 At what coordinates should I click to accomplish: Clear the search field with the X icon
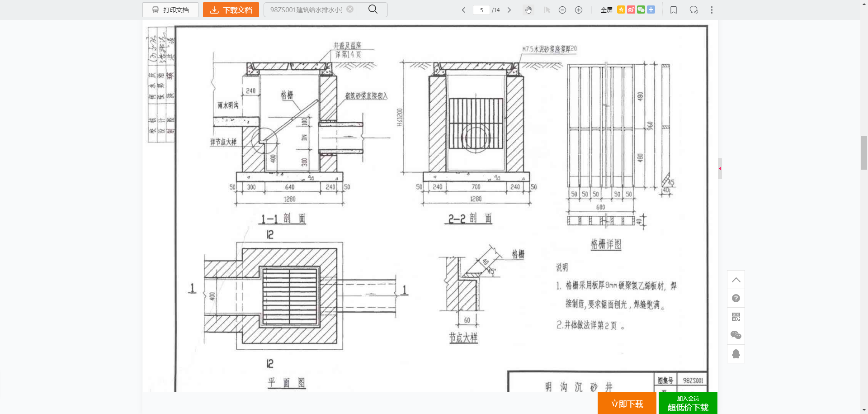(x=350, y=9)
